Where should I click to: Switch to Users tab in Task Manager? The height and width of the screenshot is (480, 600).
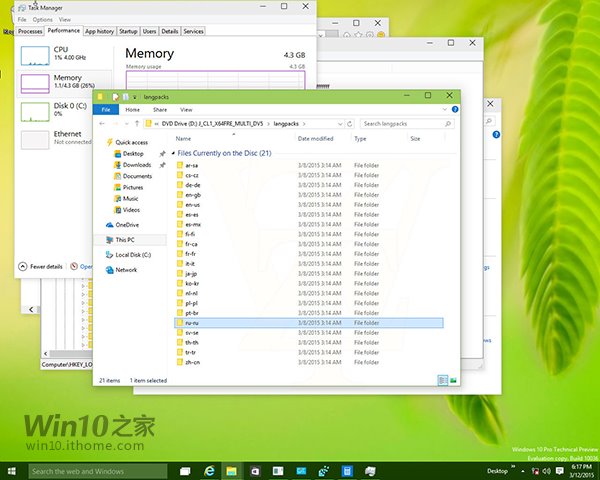pos(149,31)
